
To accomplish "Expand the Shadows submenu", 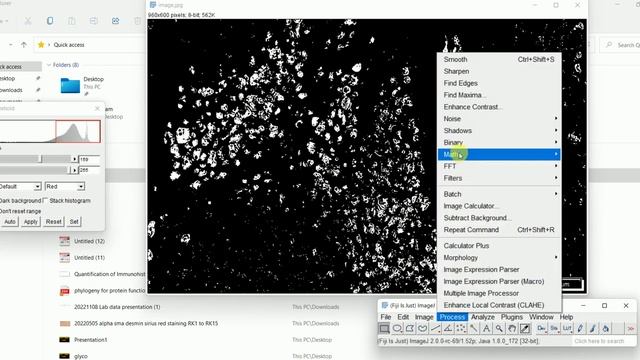I will (499, 131).
